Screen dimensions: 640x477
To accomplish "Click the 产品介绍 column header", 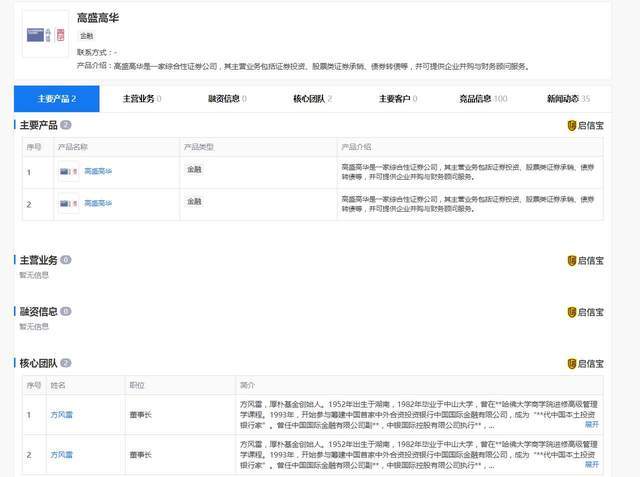I will click(x=356, y=147).
